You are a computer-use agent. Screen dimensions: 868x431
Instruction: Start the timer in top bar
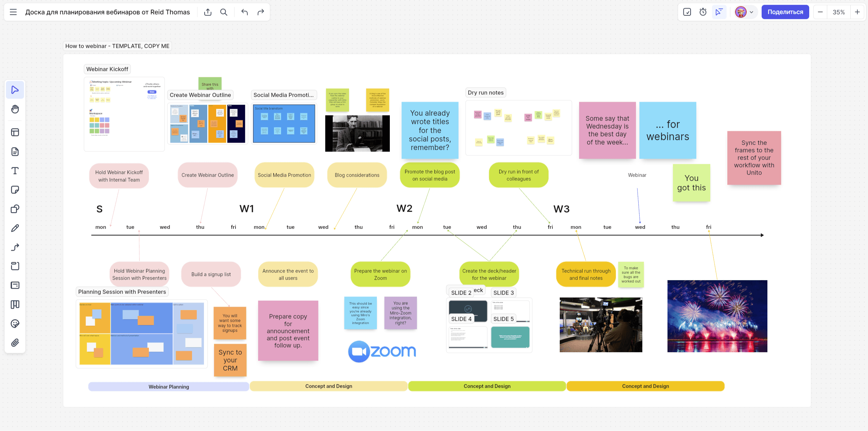click(x=703, y=12)
